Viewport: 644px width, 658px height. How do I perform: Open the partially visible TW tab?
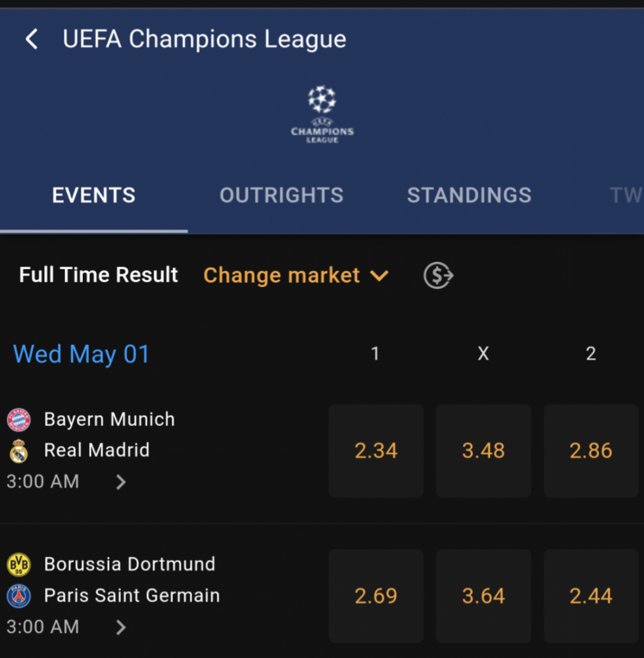(x=626, y=195)
